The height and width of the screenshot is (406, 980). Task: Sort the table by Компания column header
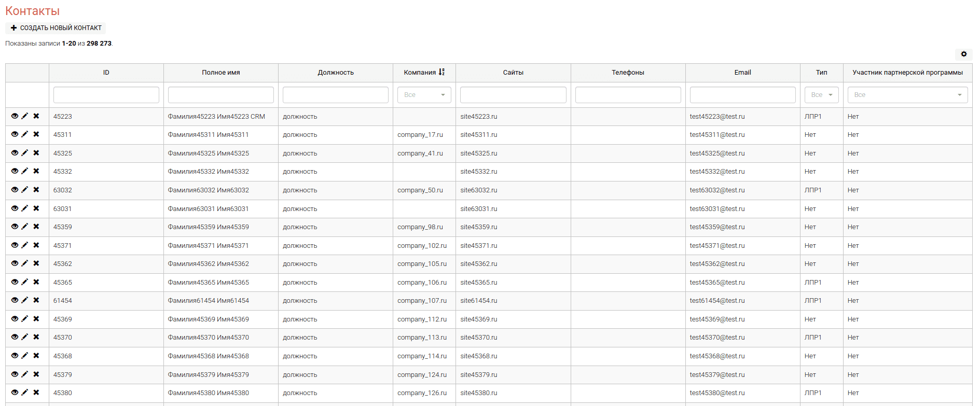420,73
